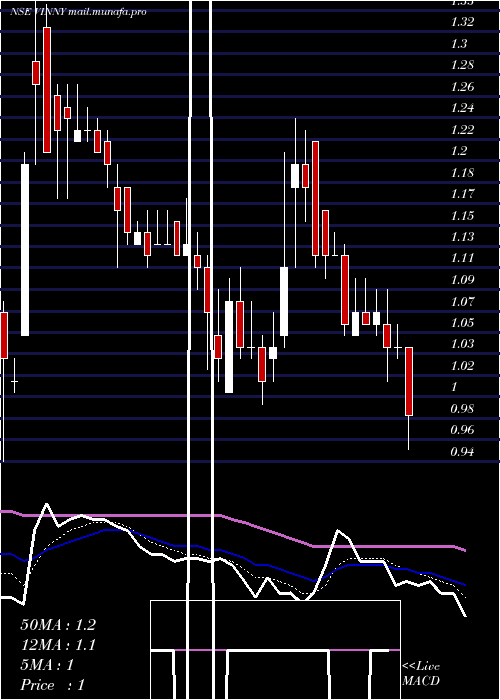500x700 pixels.
Task: Click the 1.11 price label
Action: coord(462,258)
